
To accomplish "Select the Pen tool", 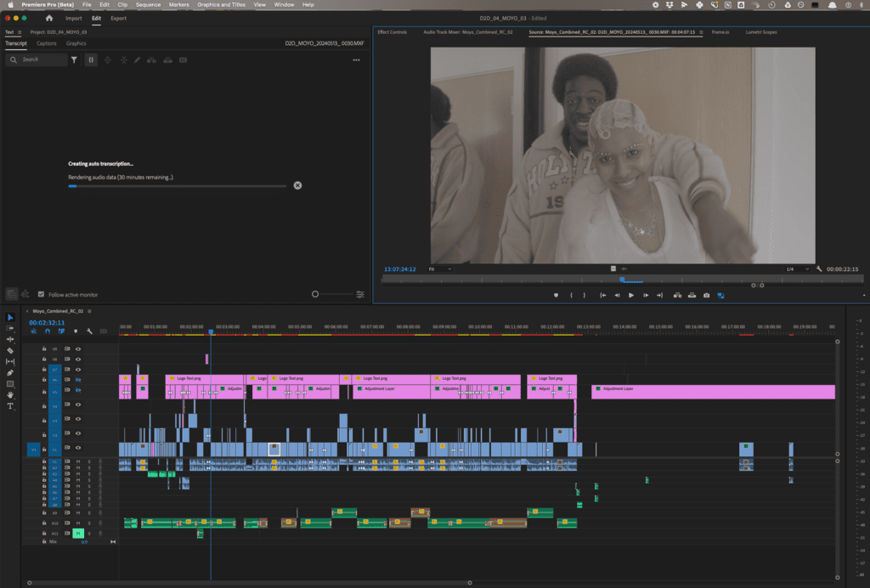I will click(x=10, y=373).
